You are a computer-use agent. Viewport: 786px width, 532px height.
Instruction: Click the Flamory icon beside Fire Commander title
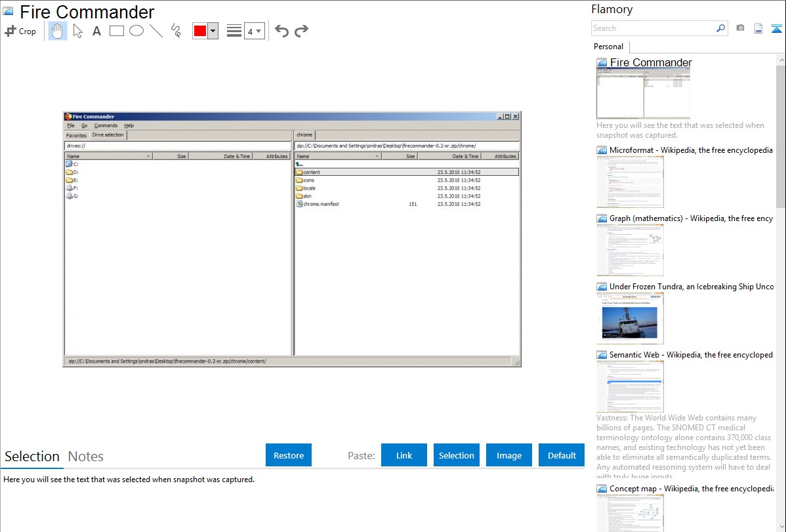click(8, 11)
